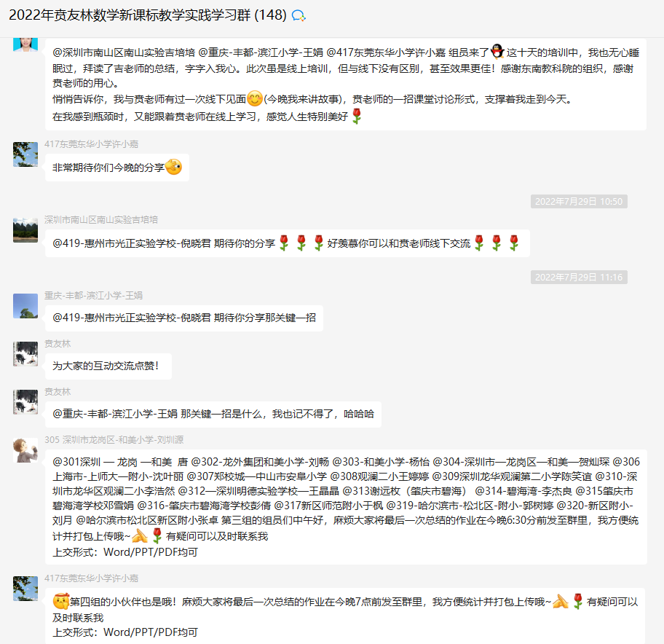This screenshot has width=664, height=644.
Task: Click last rose emoji after 线下交流
Action: (x=514, y=243)
